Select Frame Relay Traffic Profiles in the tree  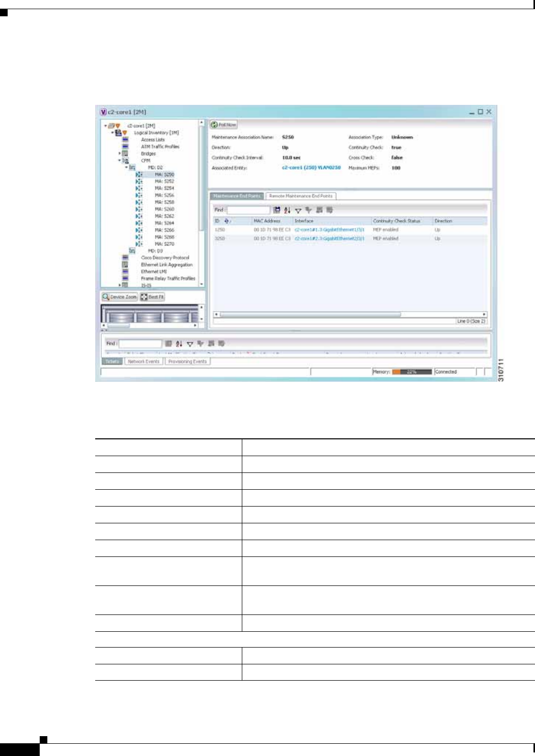[168, 278]
